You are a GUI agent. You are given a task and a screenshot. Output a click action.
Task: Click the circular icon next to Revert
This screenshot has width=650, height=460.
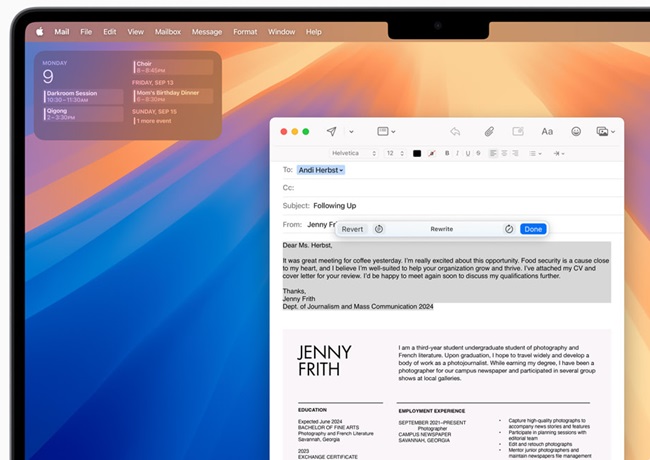click(x=379, y=229)
